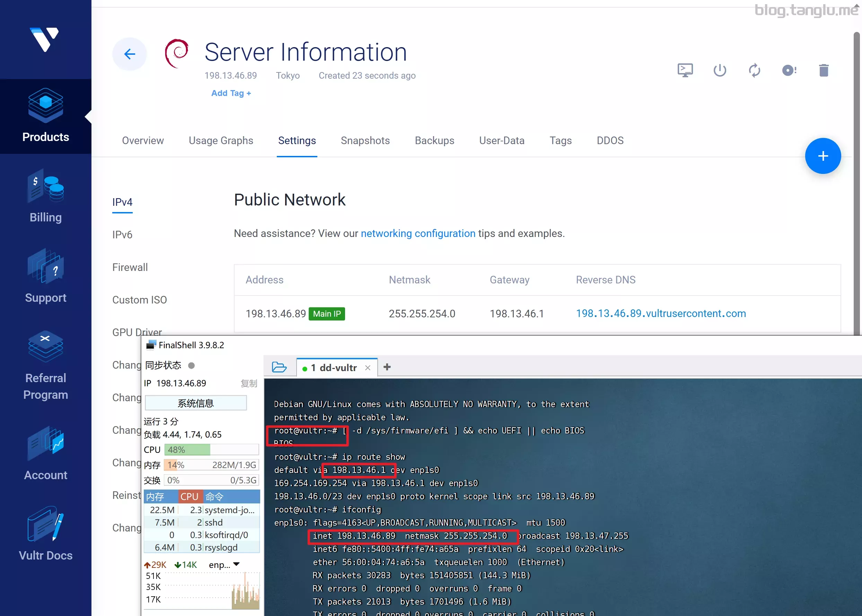Click the server power icon
Screen dimensions: 862x616
[x=719, y=70]
